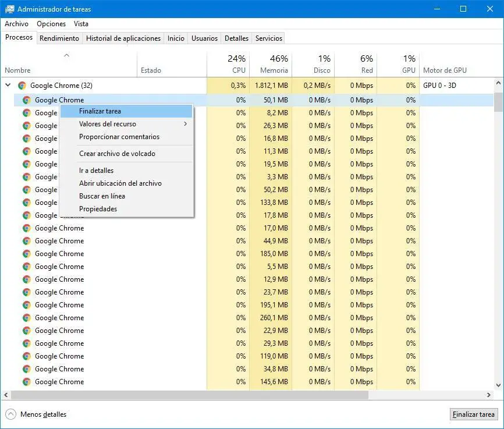Click the Menos detalles link
The height and width of the screenshot is (429, 504).
[44, 414]
